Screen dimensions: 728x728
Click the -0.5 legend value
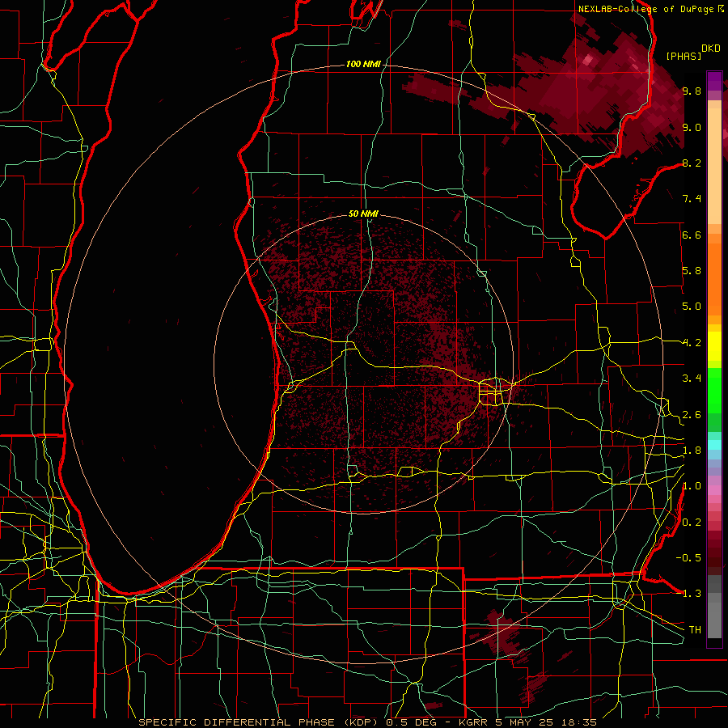point(688,558)
